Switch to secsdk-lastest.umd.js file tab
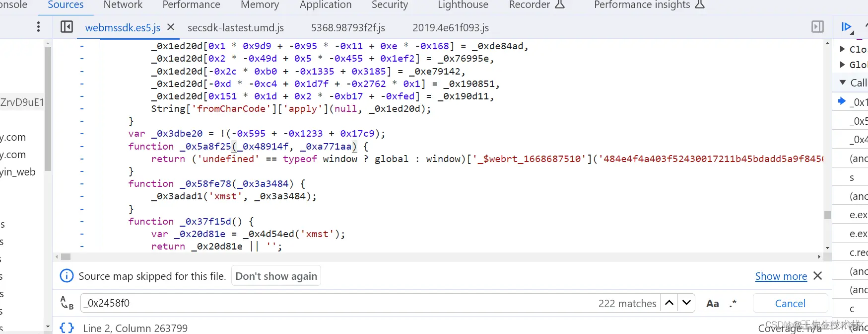 click(x=236, y=27)
